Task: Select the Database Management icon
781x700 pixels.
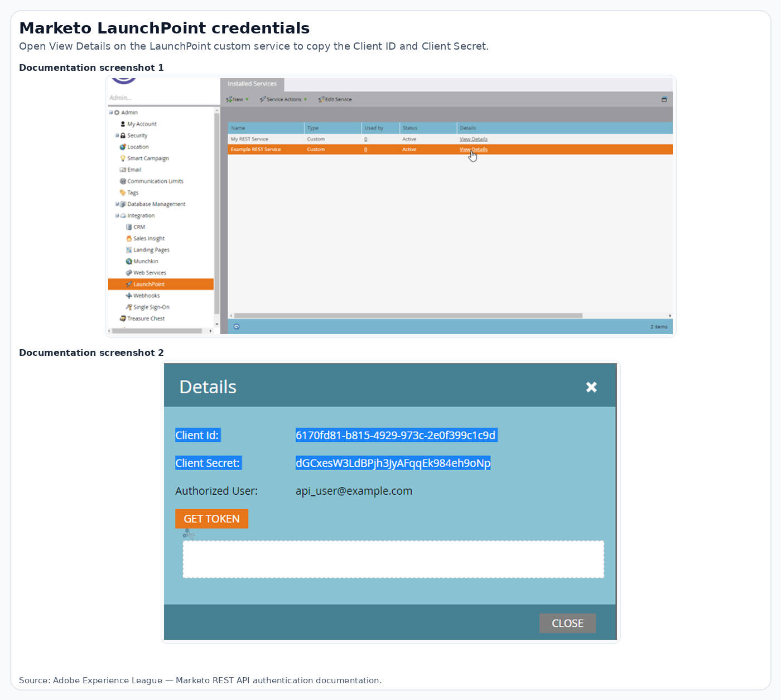Action: [123, 204]
